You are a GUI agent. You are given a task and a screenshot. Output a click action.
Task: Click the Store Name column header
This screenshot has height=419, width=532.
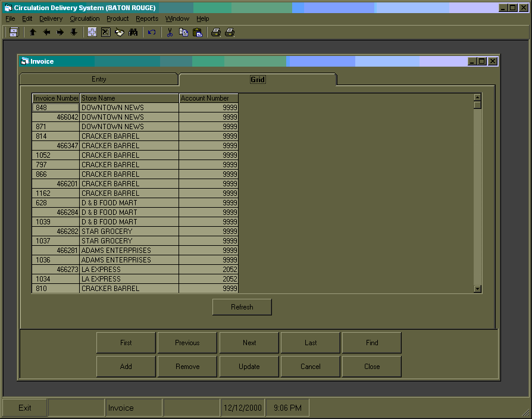pos(129,98)
